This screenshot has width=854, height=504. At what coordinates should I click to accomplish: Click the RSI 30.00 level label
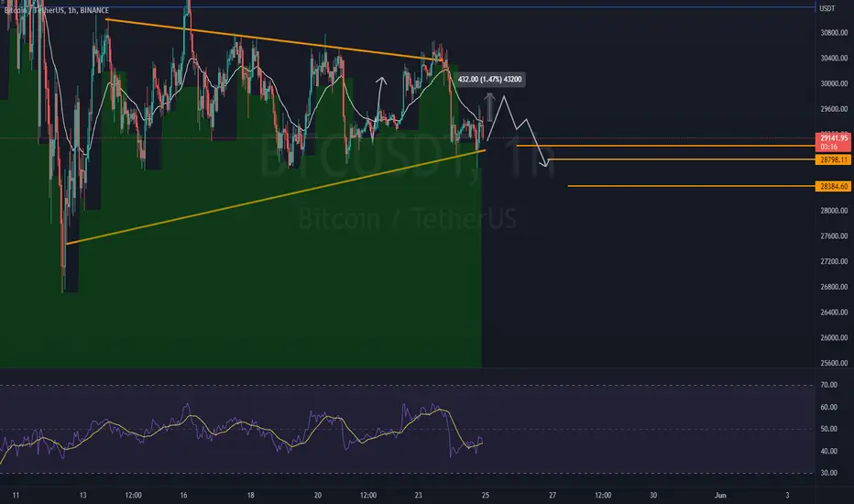tap(829, 473)
